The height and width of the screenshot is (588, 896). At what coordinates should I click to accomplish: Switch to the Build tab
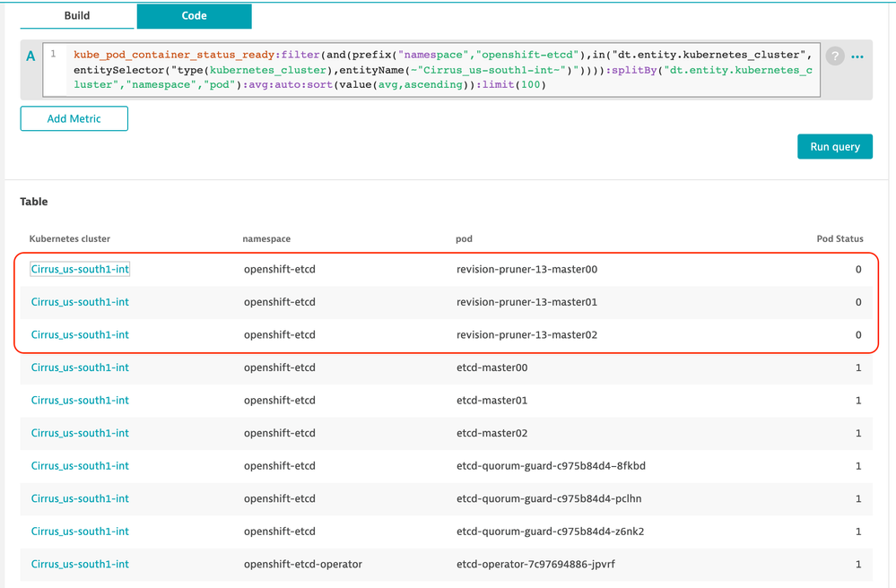click(77, 16)
